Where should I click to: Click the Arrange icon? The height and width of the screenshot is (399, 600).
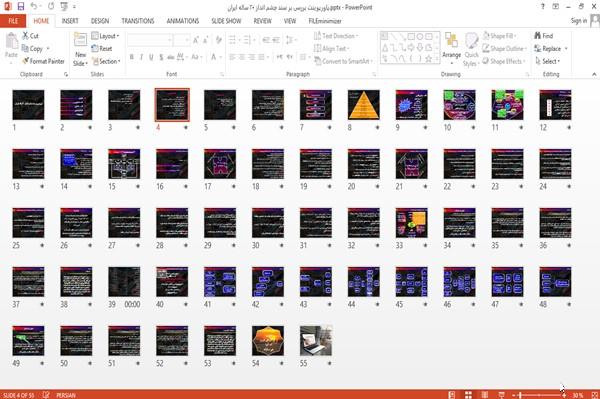452,41
